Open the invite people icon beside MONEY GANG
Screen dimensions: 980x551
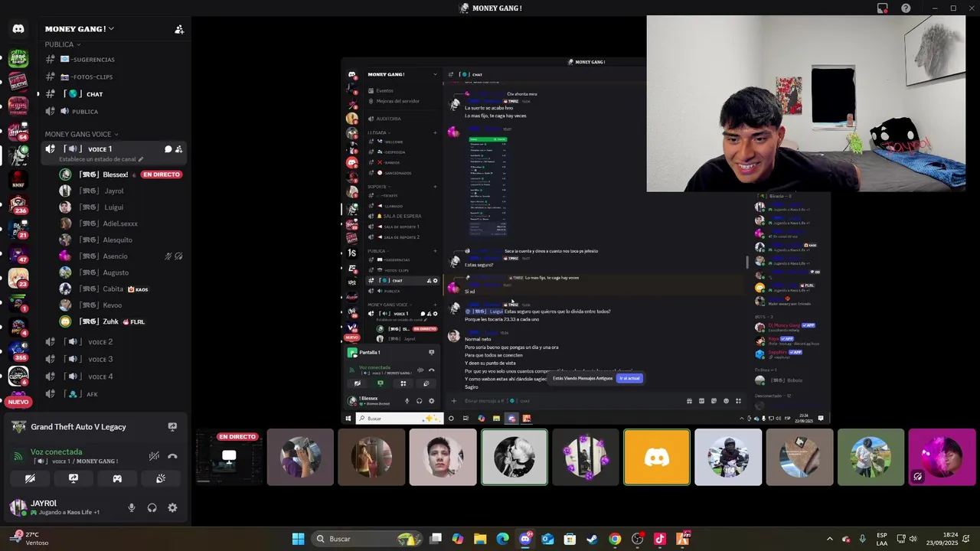point(179,29)
